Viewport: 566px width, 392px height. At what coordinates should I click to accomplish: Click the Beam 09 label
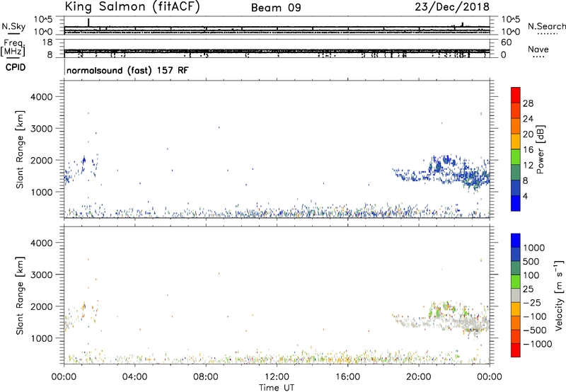(276, 8)
